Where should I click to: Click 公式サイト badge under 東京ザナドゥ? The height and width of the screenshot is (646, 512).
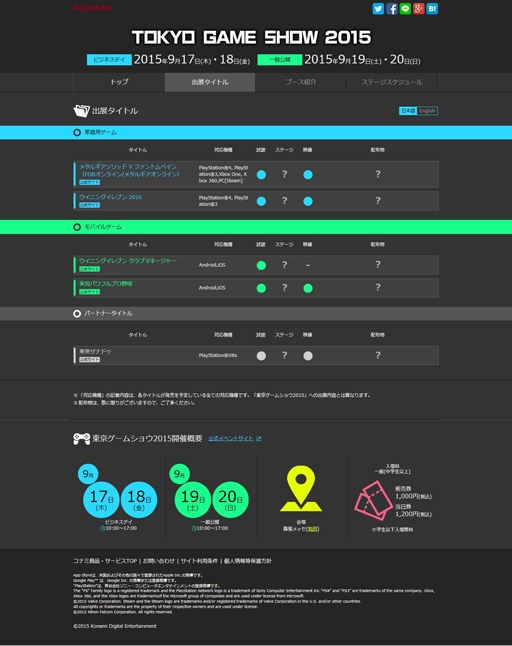89,360
